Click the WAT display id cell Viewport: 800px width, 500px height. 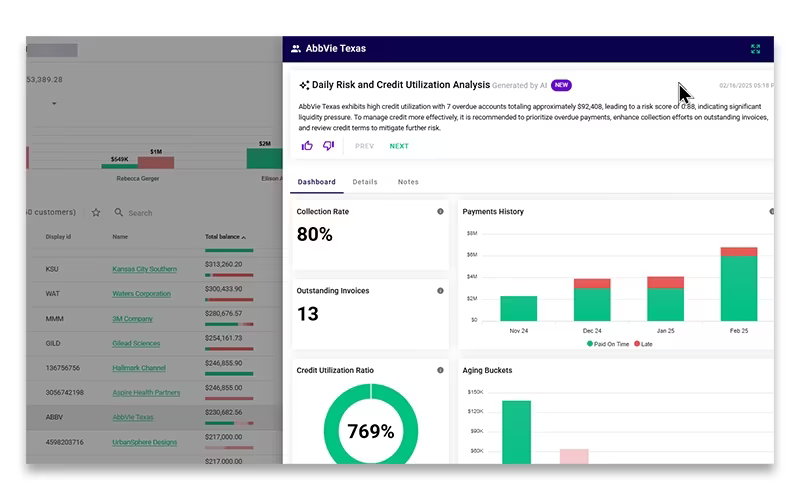click(52, 294)
